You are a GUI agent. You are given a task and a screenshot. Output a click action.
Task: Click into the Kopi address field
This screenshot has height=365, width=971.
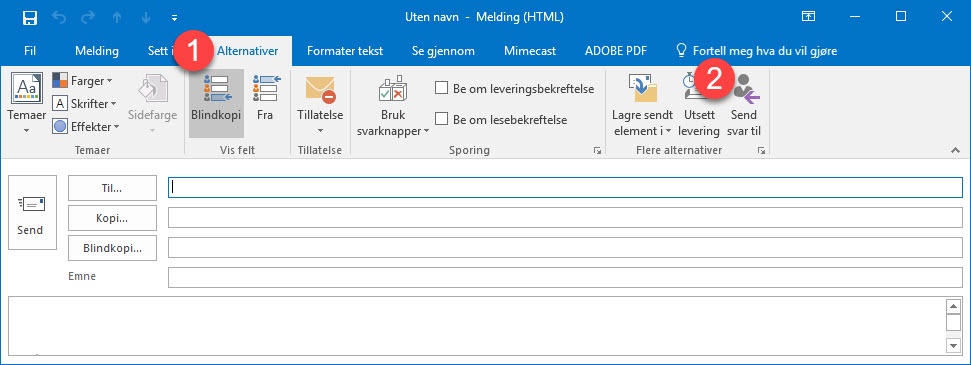pos(565,218)
